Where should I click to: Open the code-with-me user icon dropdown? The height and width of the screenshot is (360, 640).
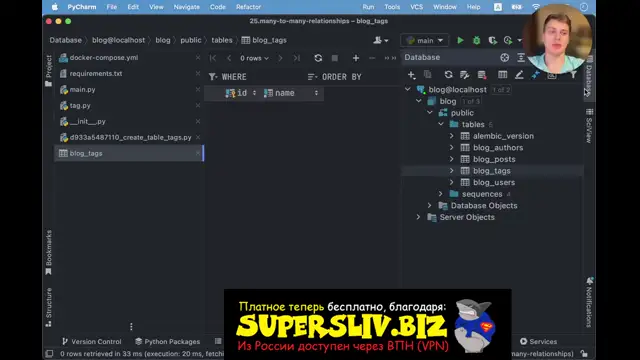coord(380,40)
